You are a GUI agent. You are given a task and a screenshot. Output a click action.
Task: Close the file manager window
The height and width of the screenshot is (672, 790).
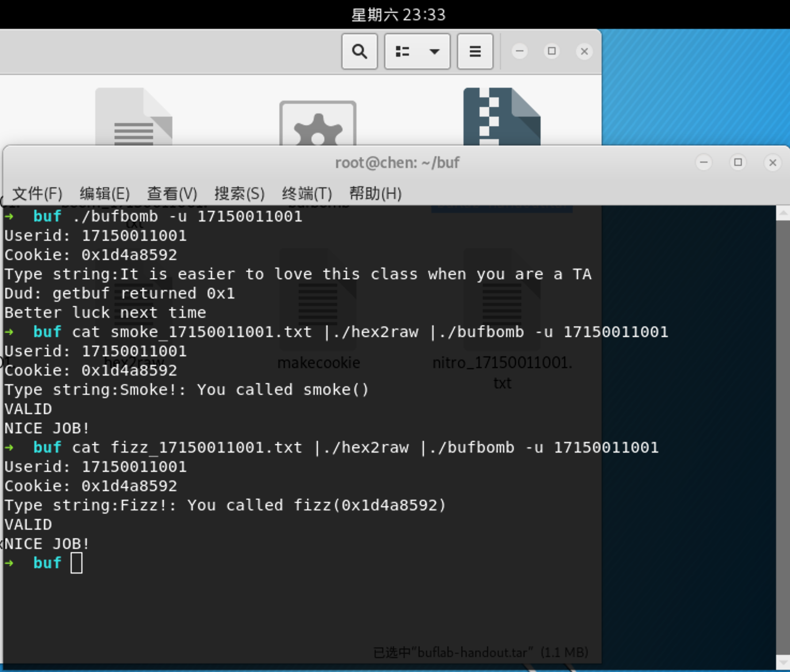coord(584,51)
